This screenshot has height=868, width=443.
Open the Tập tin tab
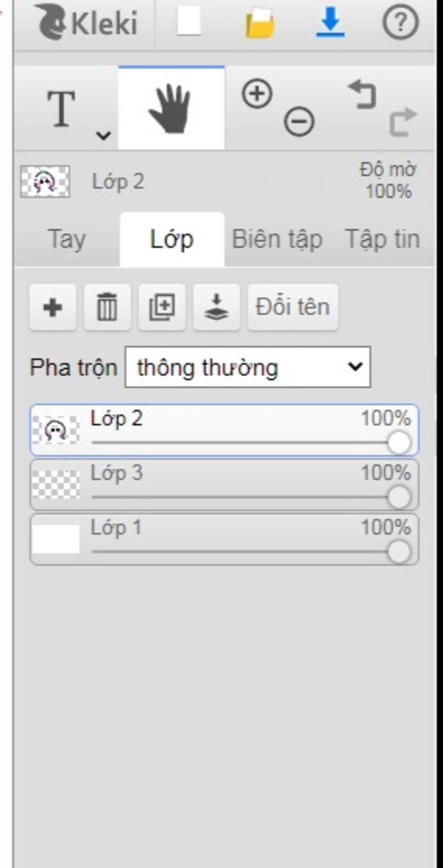(x=382, y=239)
